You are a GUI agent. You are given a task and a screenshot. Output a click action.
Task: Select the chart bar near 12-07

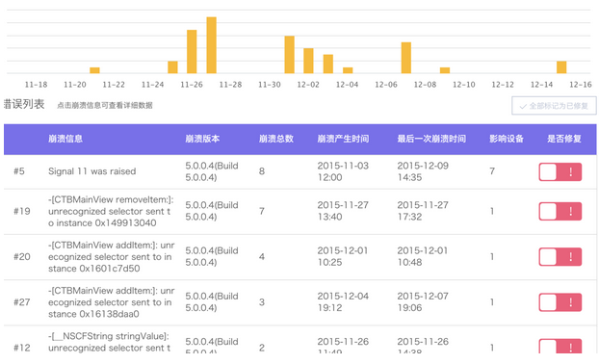pos(406,58)
